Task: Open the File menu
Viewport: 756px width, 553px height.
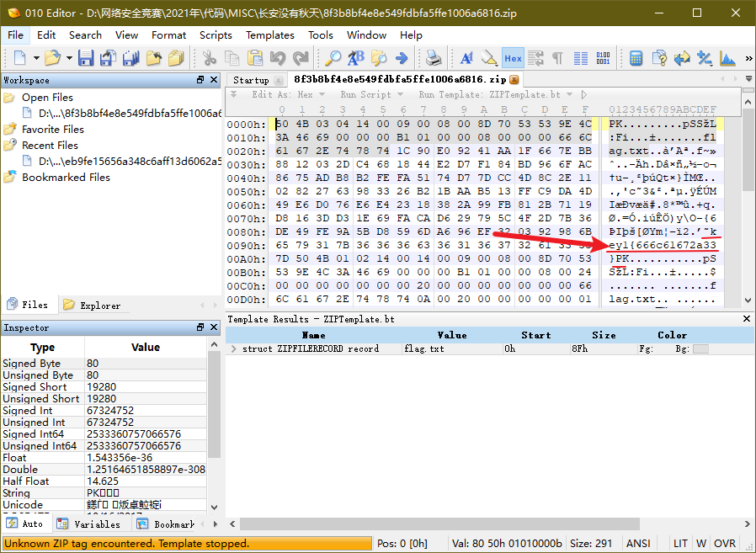Action: [x=15, y=35]
